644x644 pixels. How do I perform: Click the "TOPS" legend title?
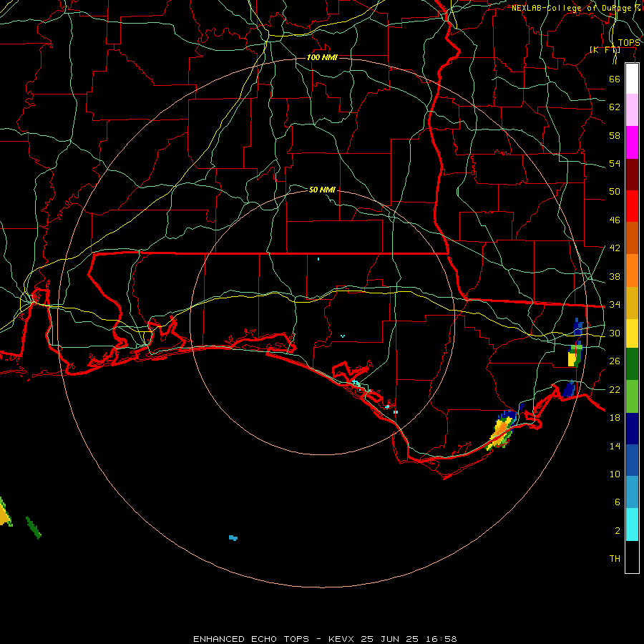coord(629,43)
